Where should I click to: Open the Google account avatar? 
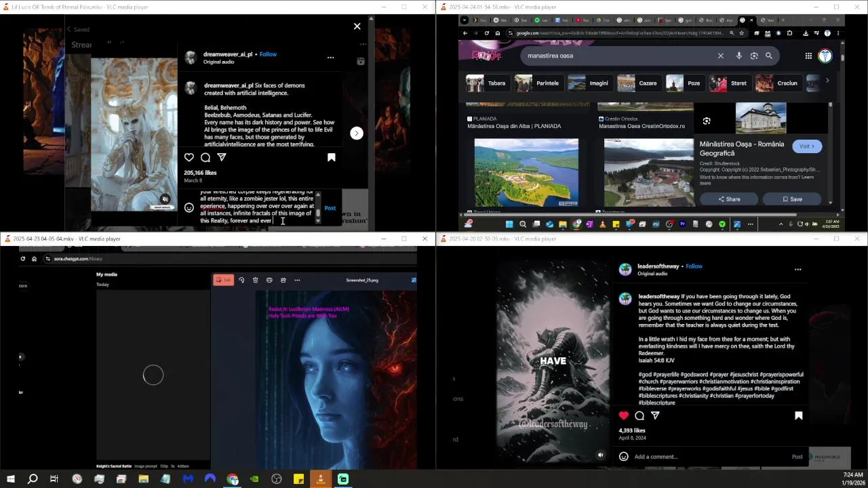click(x=825, y=56)
